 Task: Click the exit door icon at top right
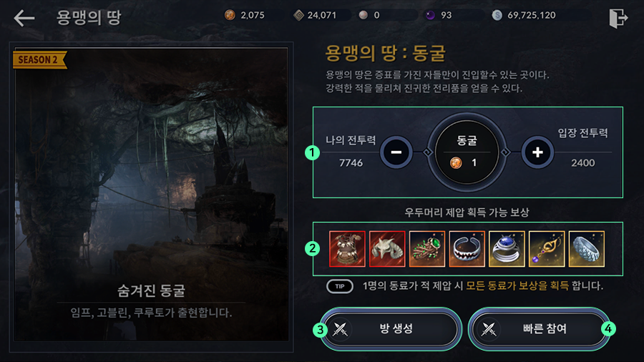coord(618,18)
